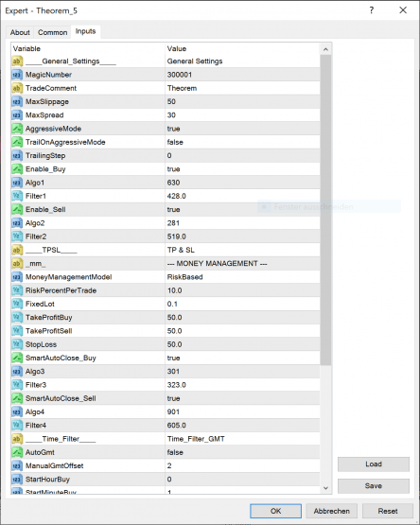Screen dimensions: 420x525
Task: Select the Filter2 value 519.0
Action: [x=177, y=236]
